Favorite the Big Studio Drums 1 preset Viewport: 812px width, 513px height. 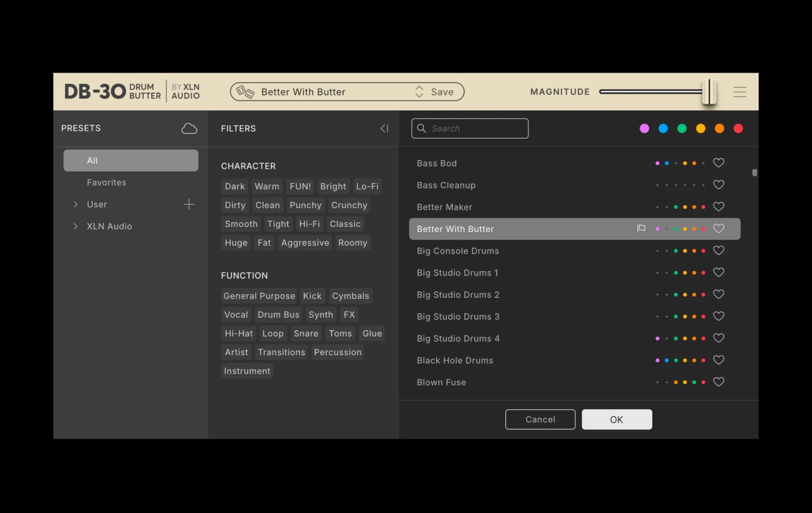[x=719, y=272]
